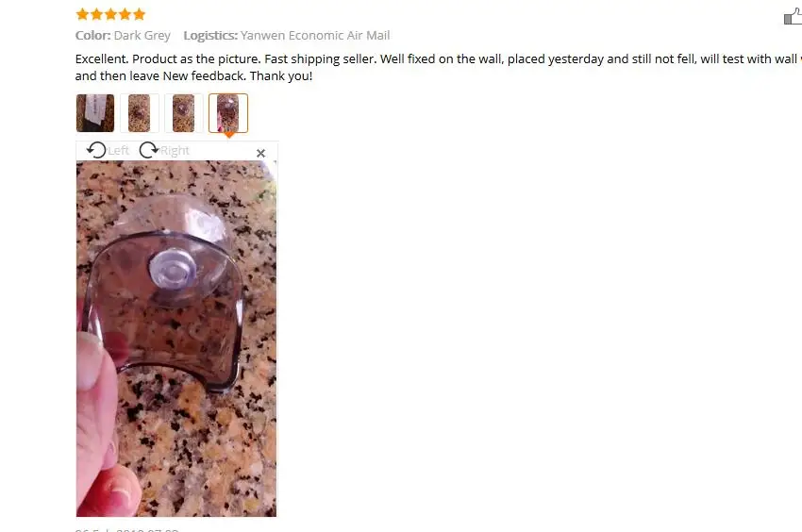802x532 pixels.
Task: Click the review date below the photo
Action: tap(126, 530)
